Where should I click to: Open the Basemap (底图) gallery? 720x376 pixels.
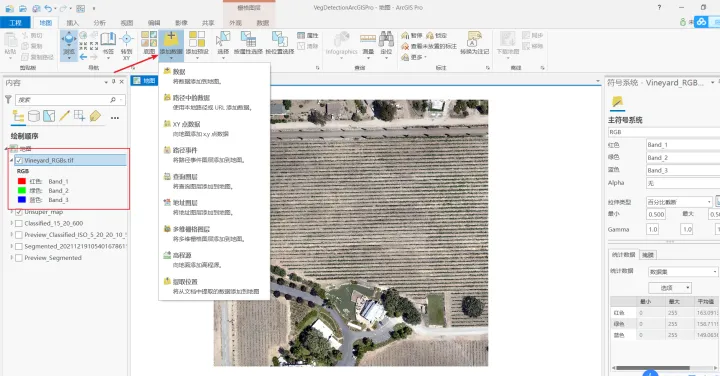(x=149, y=43)
